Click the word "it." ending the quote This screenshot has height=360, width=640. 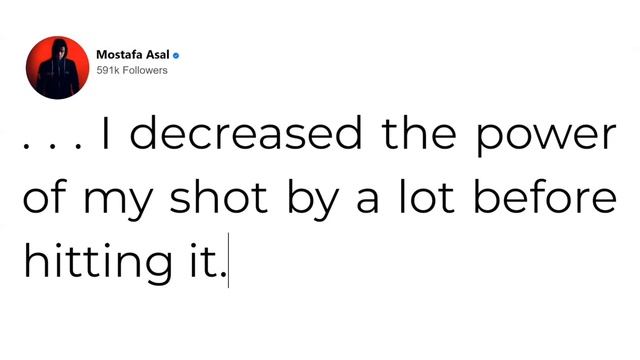pyautogui.click(x=208, y=260)
